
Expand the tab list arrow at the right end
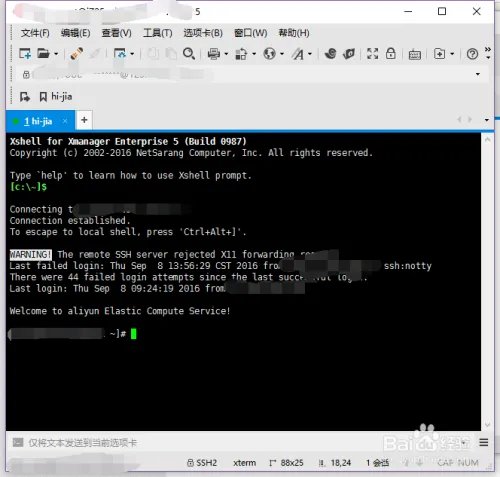487,120
